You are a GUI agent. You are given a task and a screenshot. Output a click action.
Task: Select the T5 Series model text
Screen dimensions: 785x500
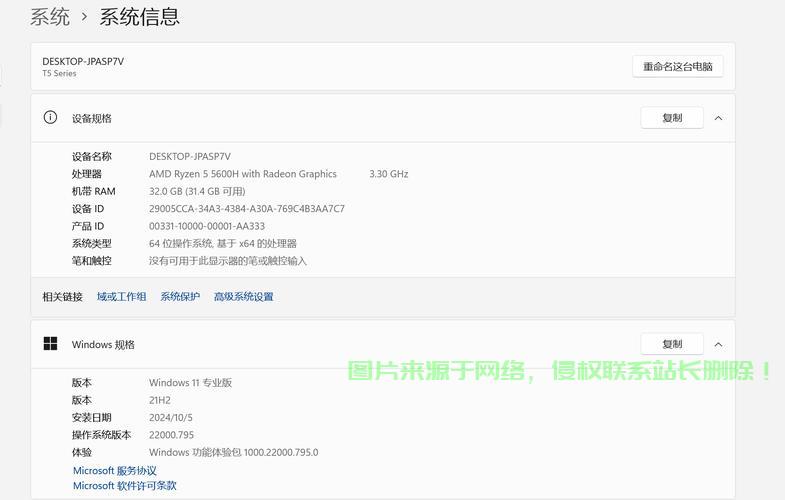pyautogui.click(x=59, y=74)
